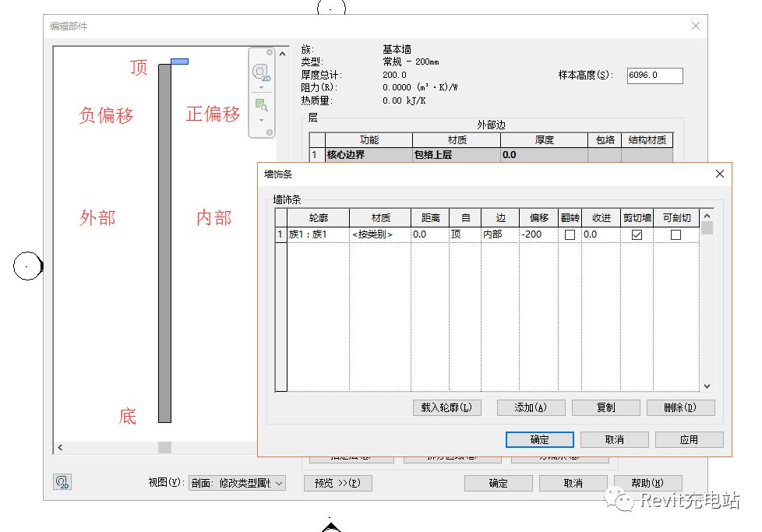This screenshot has width=762, height=532.
Task: Open the 视图 section view dropdown
Action: click(237, 483)
